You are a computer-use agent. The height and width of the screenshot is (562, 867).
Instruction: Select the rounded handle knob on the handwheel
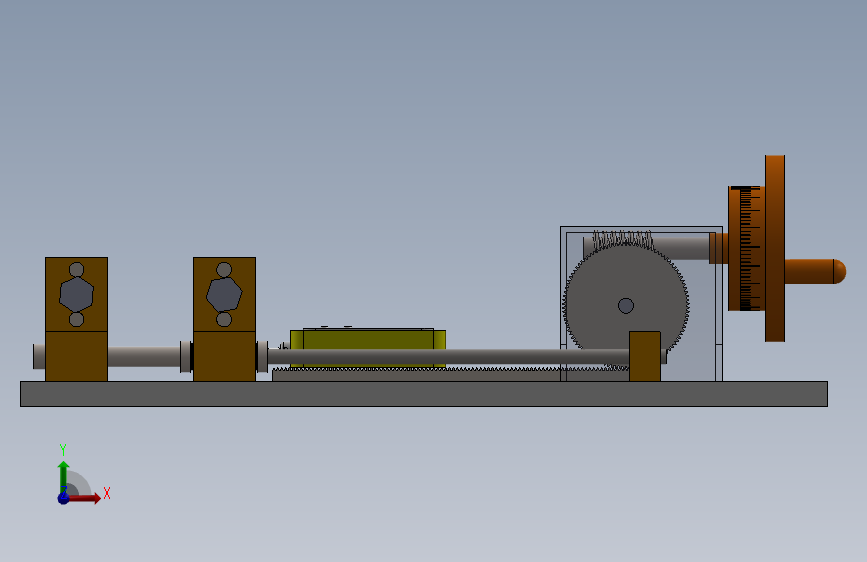pyautogui.click(x=816, y=272)
